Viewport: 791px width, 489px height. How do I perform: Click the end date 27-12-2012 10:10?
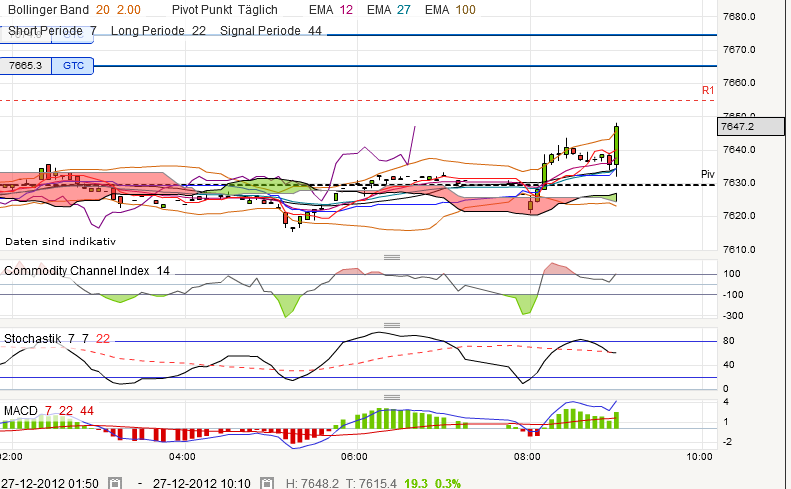point(202,483)
